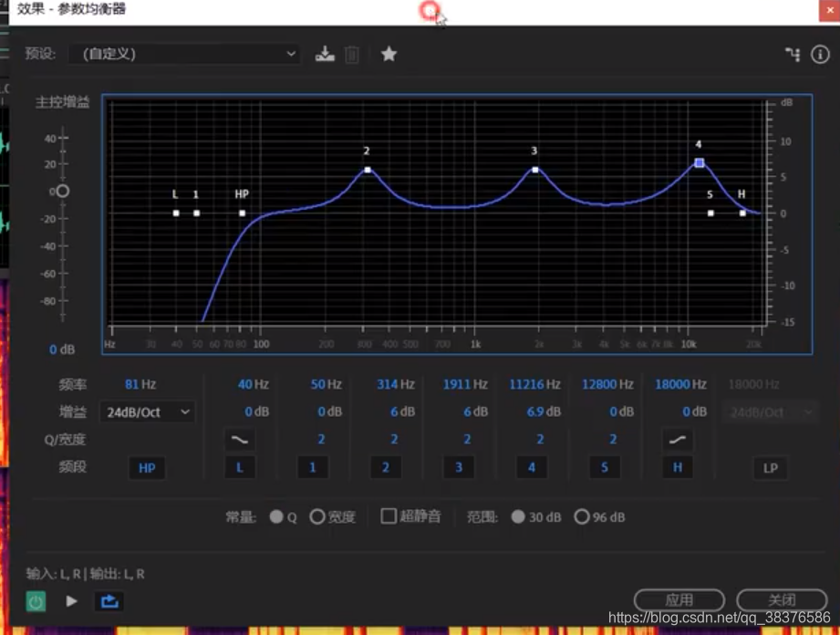Toggle band 3 button
This screenshot has height=635, width=840.
[459, 467]
